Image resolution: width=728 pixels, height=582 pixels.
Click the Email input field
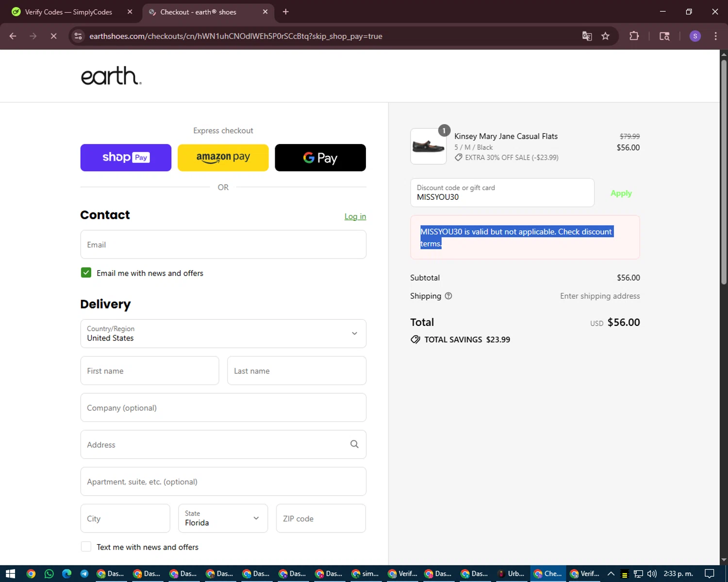[x=223, y=244]
